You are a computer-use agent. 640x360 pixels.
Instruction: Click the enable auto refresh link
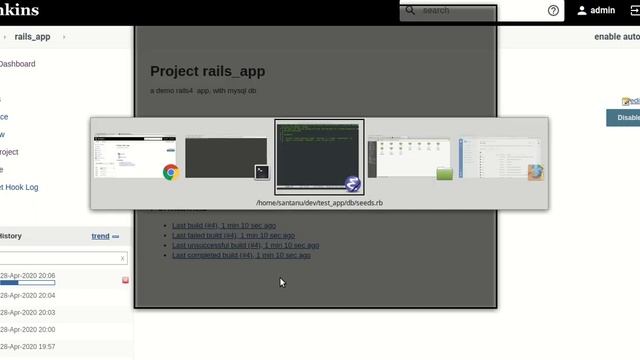coord(617,37)
